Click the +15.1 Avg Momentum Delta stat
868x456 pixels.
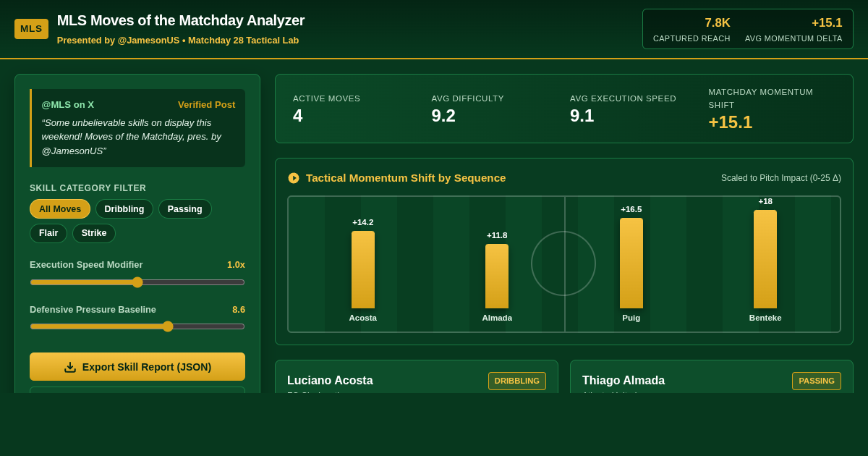pyautogui.click(x=793, y=29)
